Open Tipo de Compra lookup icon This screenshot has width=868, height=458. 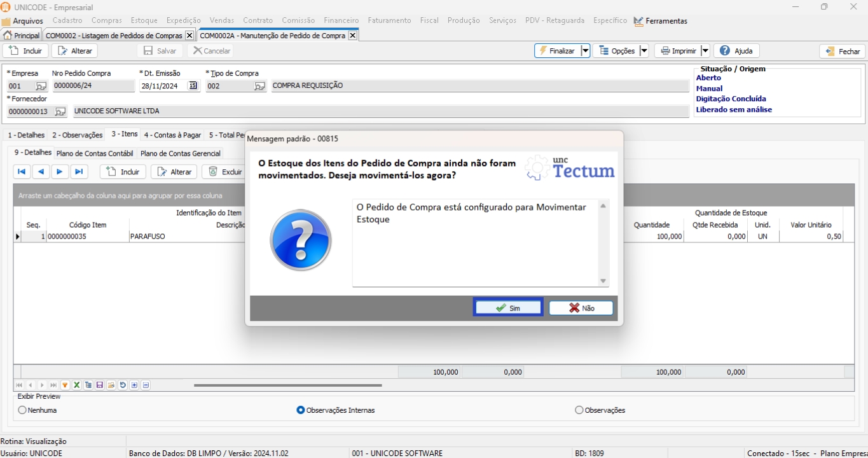point(259,87)
